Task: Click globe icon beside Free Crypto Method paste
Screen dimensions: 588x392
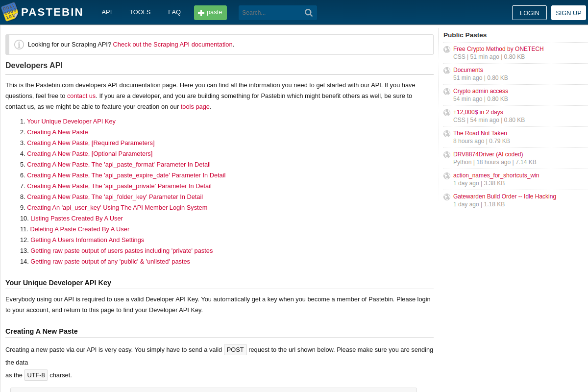Action: click(447, 49)
